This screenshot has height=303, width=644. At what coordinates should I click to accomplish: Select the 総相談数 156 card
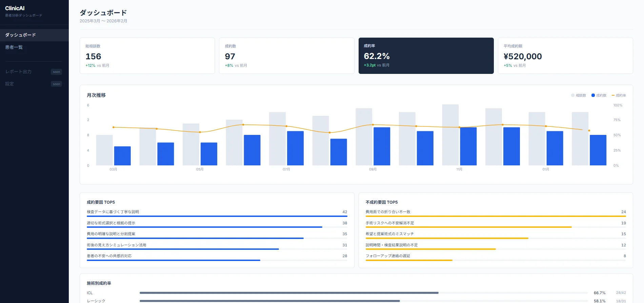click(147, 56)
